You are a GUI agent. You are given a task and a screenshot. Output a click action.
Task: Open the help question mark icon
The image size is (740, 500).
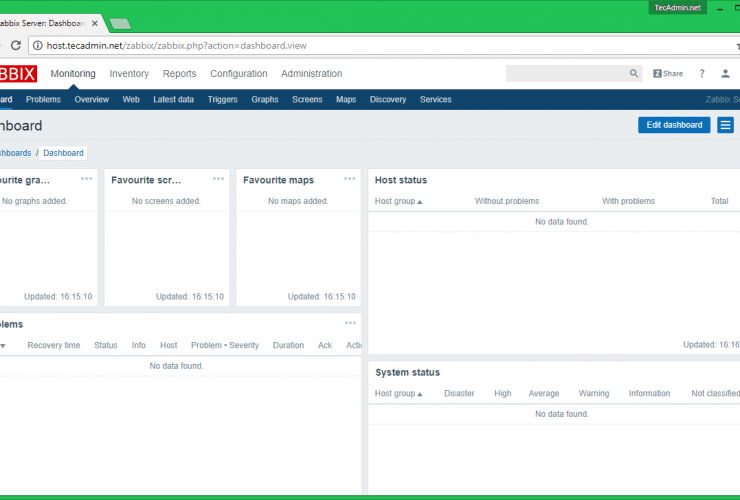pos(702,74)
